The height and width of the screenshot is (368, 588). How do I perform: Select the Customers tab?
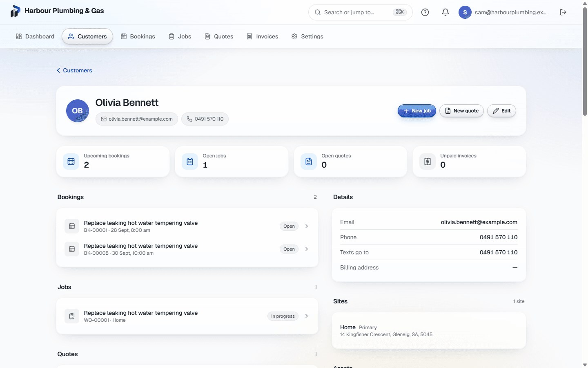coord(87,36)
